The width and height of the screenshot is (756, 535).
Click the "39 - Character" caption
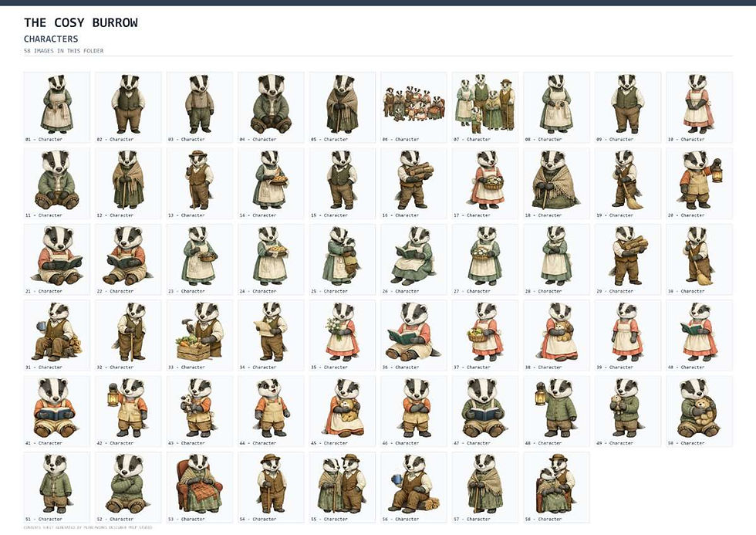pyautogui.click(x=615, y=367)
